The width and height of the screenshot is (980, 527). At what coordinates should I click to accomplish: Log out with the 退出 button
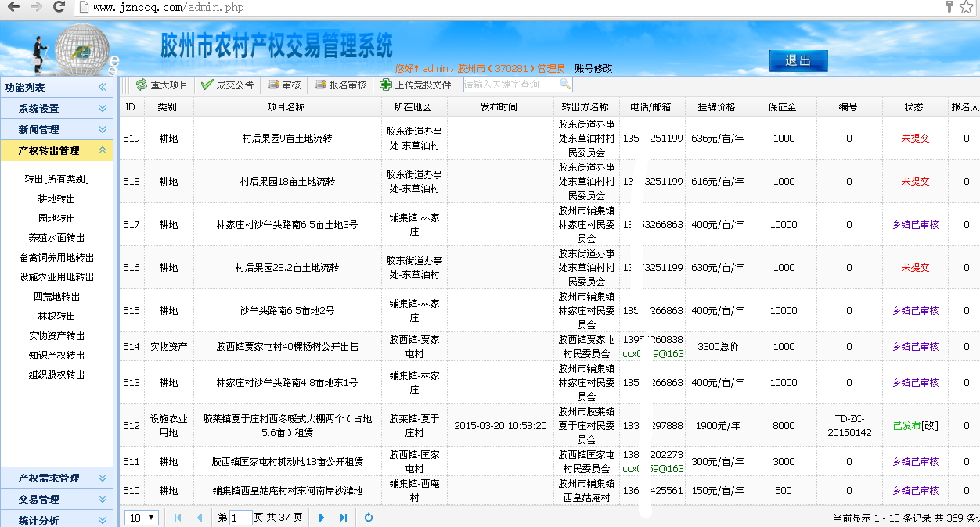[798, 60]
